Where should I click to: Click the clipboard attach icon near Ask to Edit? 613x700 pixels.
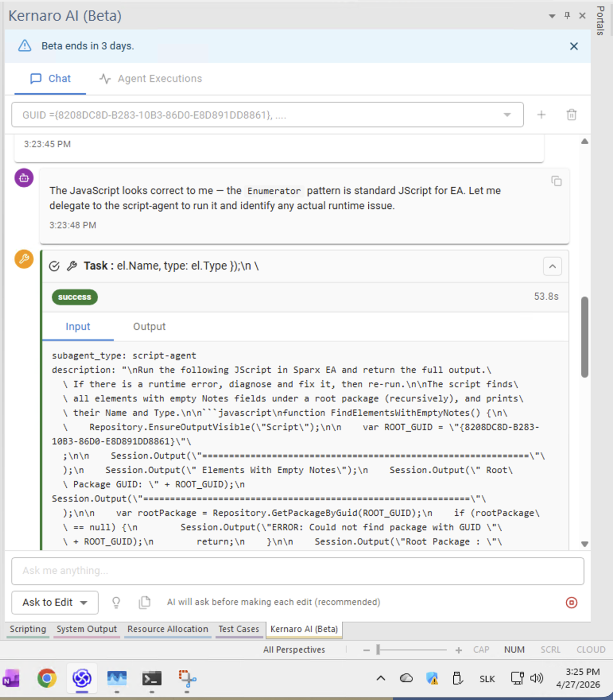click(145, 603)
